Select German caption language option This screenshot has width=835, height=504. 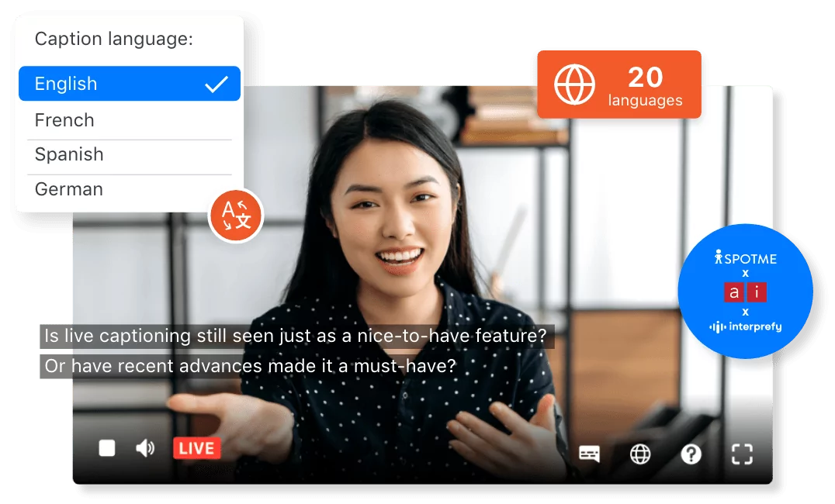point(69,189)
